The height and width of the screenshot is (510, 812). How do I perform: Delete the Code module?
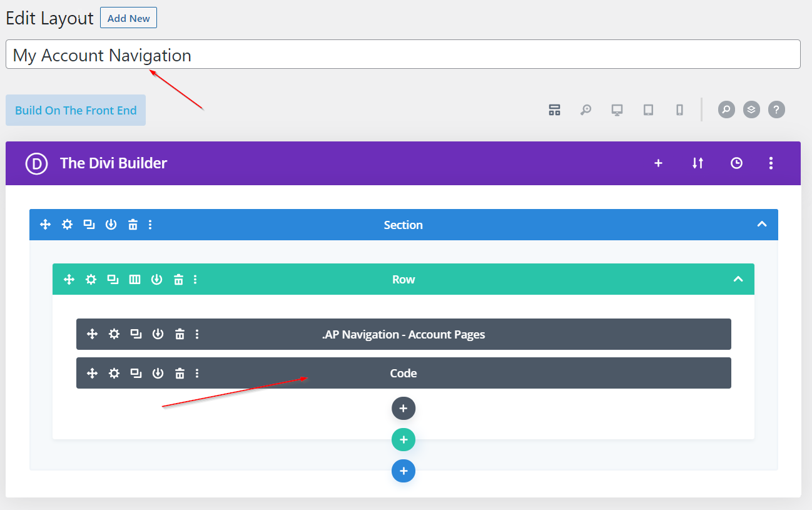click(180, 374)
